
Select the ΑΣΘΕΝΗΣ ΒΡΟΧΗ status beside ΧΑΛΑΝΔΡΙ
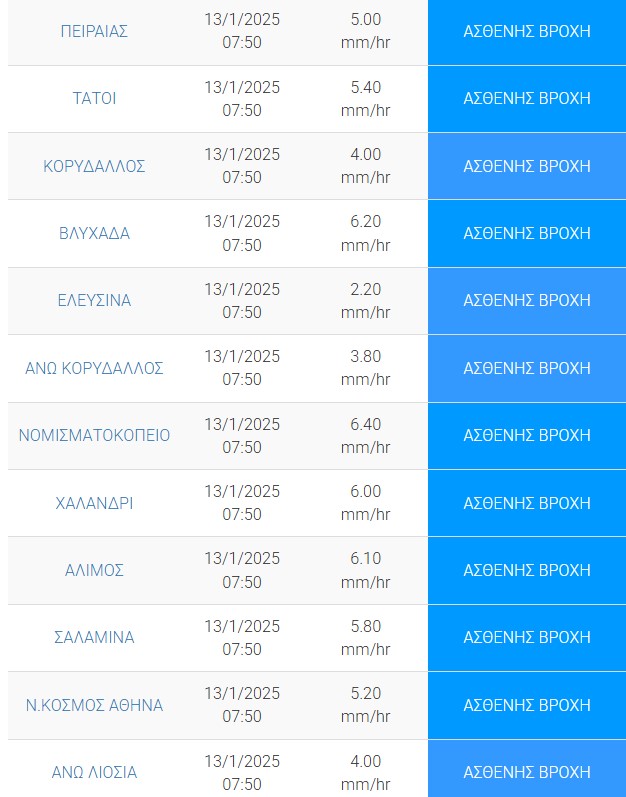coord(527,503)
